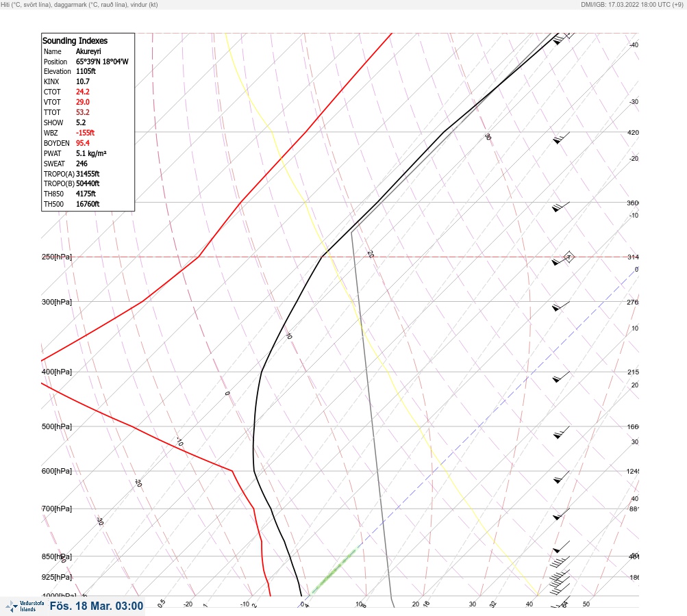Viewport: 687px width, 616px height.
Task: Click the TH850 value 4175ft
Action: (x=86, y=194)
